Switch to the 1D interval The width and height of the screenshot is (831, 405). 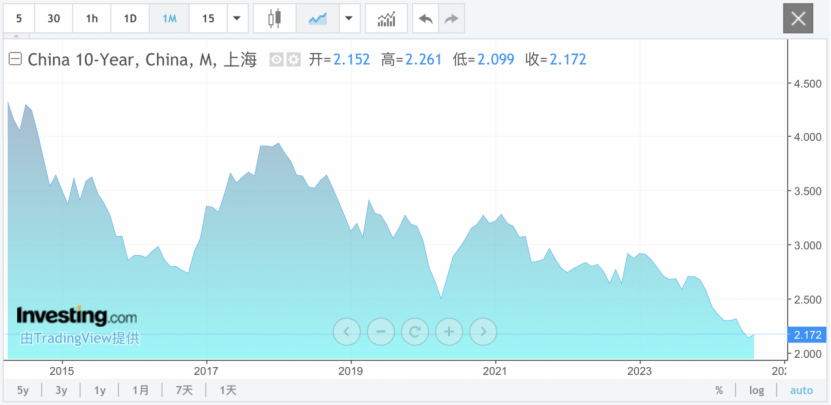130,19
